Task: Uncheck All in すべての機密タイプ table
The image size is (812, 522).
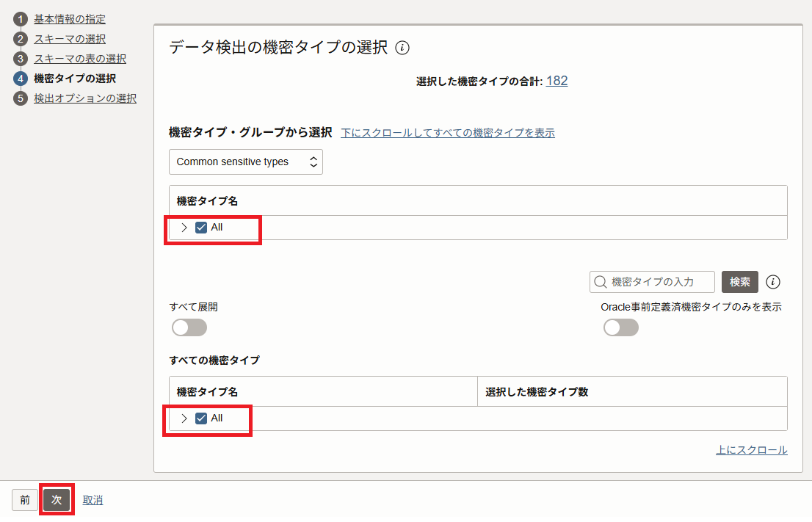Action: tap(201, 418)
